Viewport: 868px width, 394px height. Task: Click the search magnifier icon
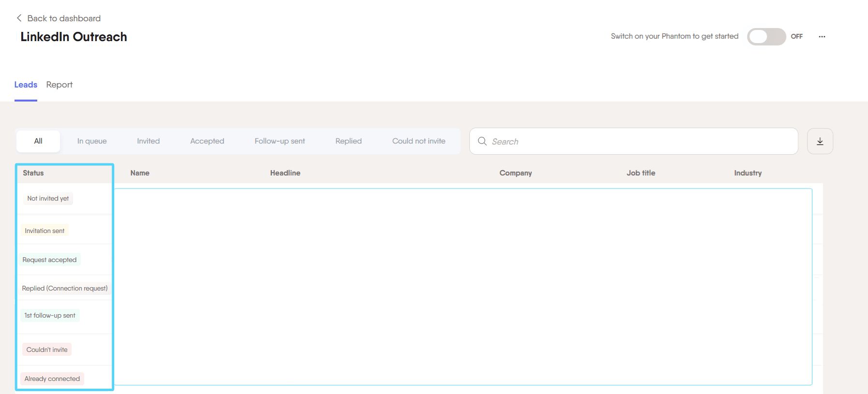point(482,141)
